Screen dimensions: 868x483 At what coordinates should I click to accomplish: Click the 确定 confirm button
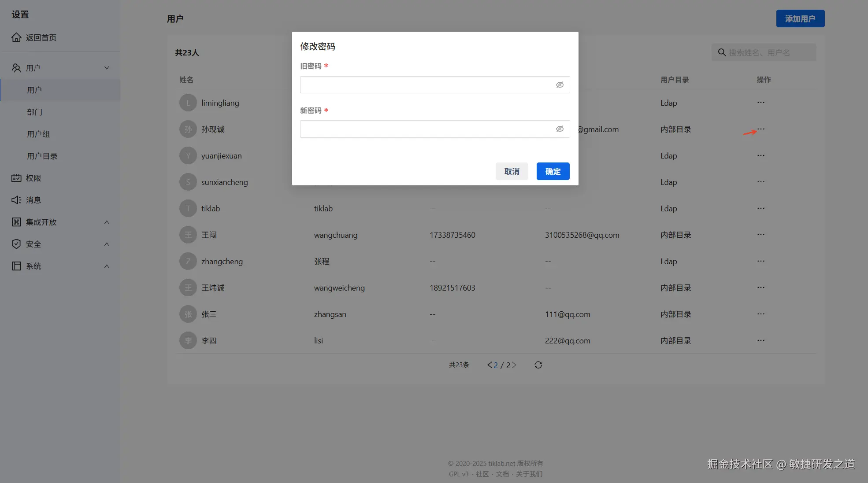click(x=553, y=171)
